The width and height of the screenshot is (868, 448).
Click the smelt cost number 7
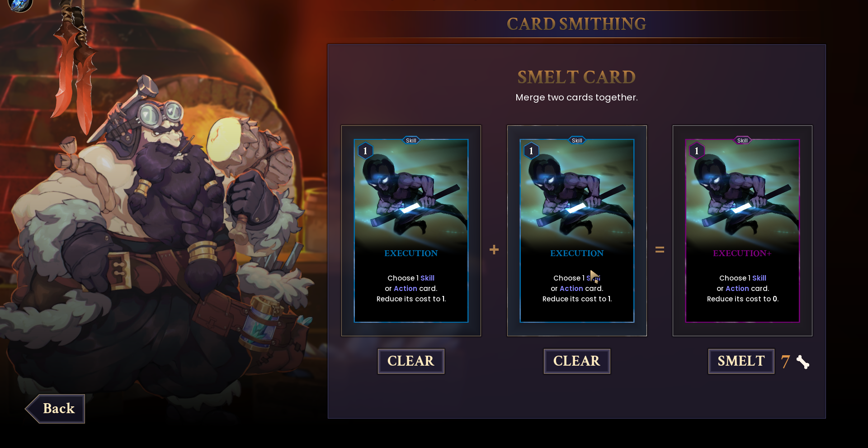[x=785, y=362]
